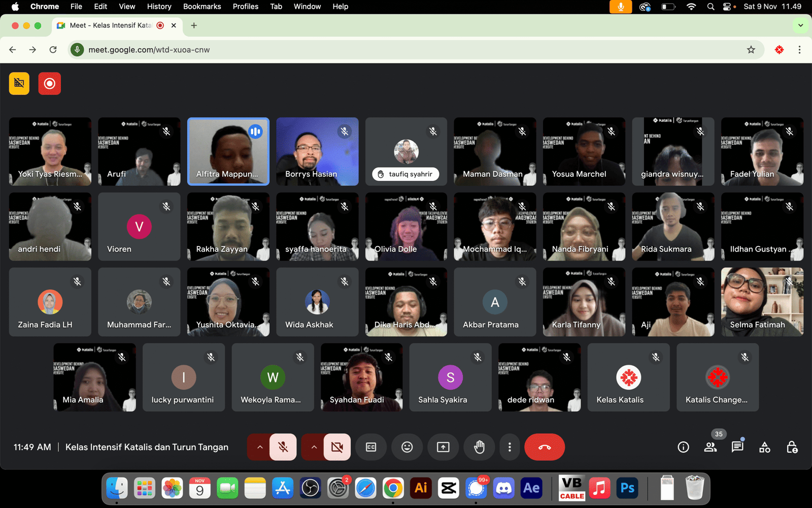The width and height of the screenshot is (812, 508).
Task: Click the red recording extension button
Action: 49,83
